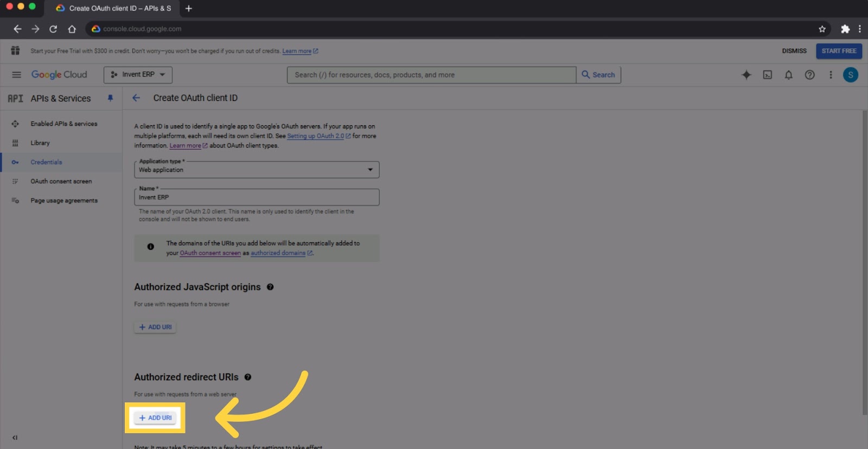The height and width of the screenshot is (449, 868).
Task: Open the console settings three-dot menu
Action: tap(831, 75)
